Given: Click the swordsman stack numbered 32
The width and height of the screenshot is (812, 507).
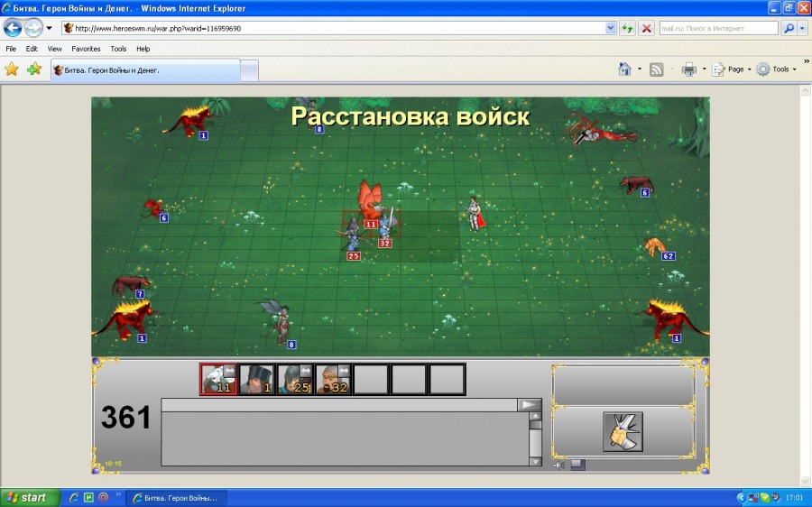Looking at the screenshot, I should (386, 226).
